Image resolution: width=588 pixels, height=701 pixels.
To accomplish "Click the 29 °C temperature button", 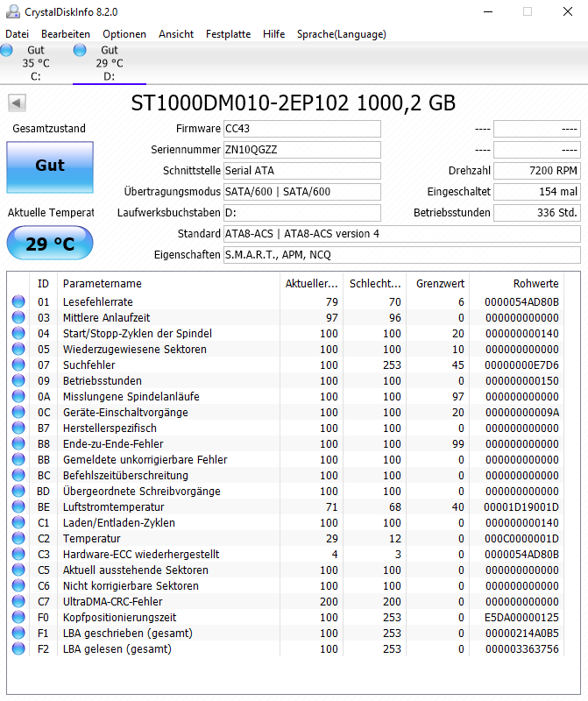I will pyautogui.click(x=50, y=244).
